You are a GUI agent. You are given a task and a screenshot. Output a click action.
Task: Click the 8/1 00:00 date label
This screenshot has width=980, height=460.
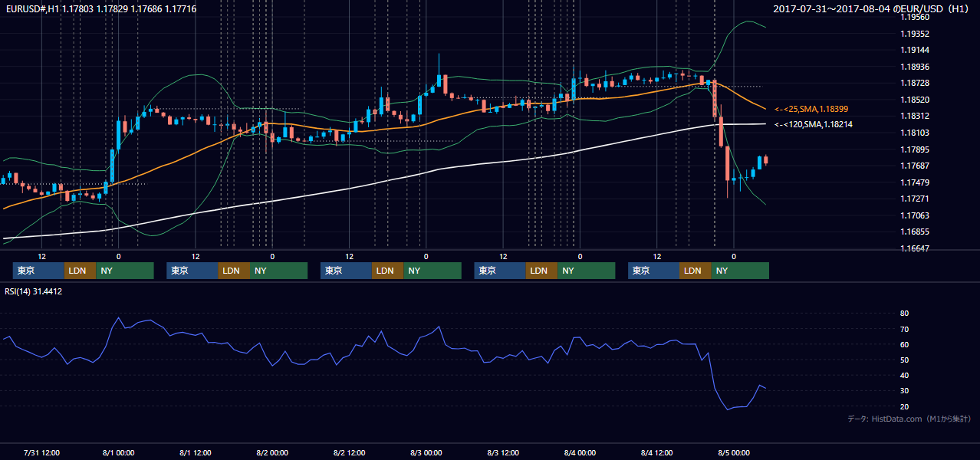click(119, 452)
